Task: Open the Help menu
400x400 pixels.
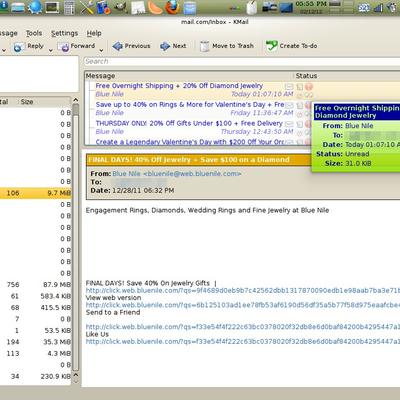Action: 94,33
